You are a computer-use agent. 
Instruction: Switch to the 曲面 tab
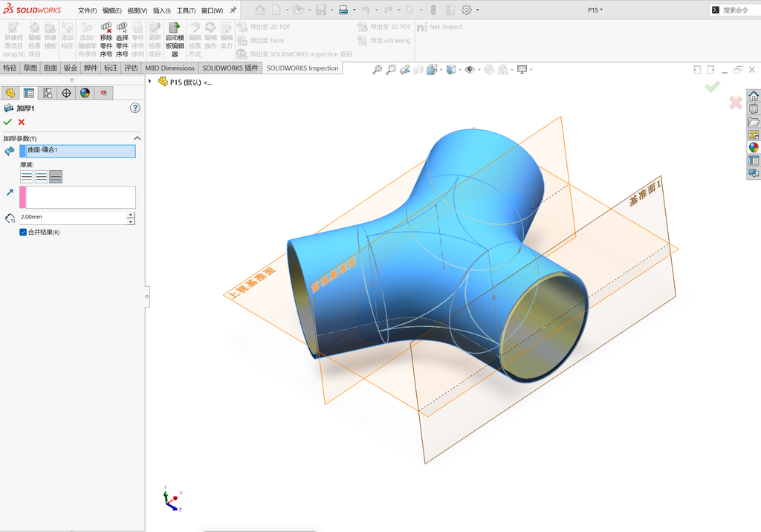pyautogui.click(x=51, y=68)
